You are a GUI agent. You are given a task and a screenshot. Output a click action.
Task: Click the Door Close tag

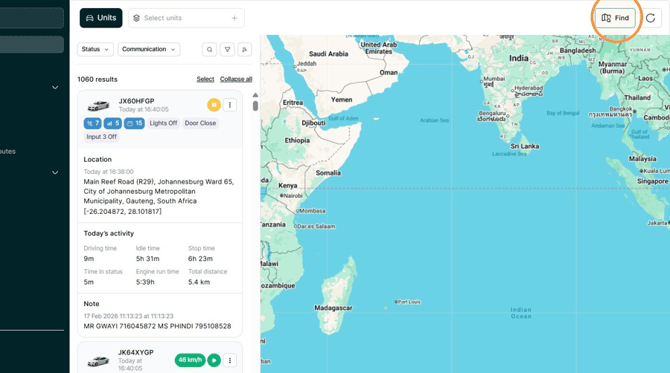point(200,123)
